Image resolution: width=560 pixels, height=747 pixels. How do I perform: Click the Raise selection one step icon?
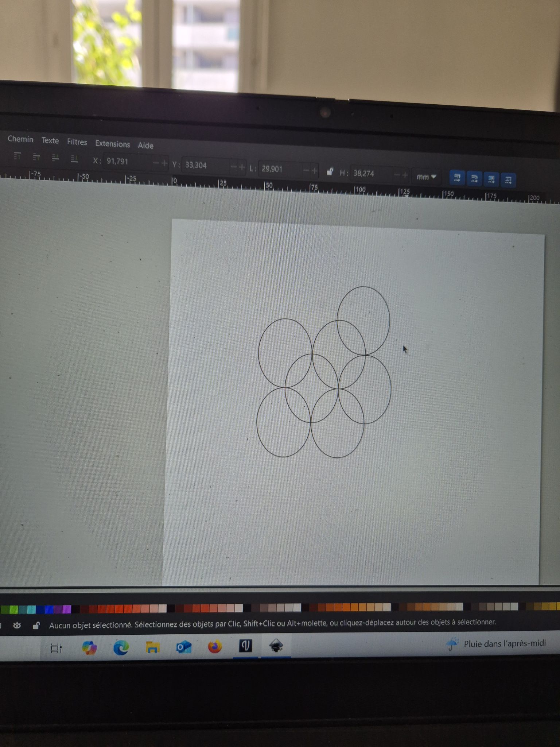click(x=36, y=157)
